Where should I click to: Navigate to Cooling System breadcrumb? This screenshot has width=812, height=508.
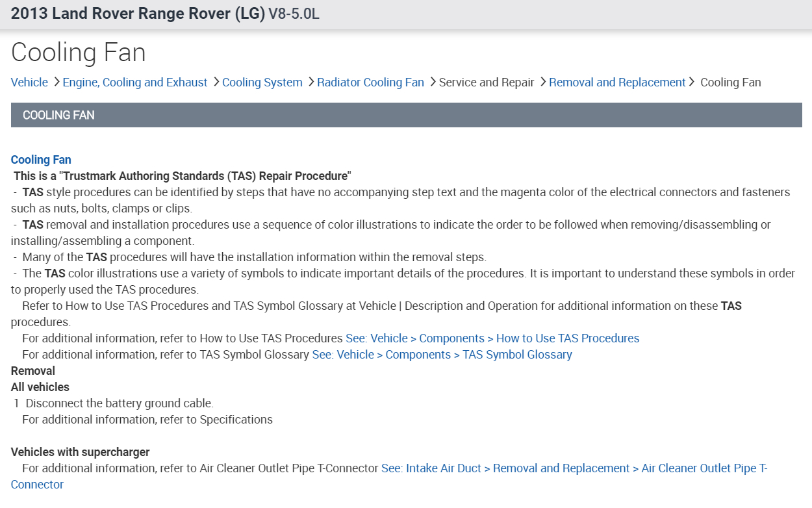[x=262, y=83]
